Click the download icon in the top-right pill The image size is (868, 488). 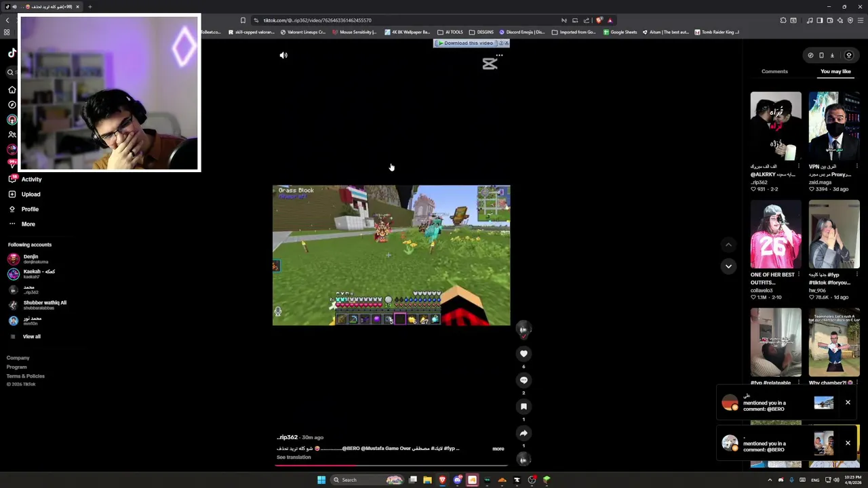[832, 56]
